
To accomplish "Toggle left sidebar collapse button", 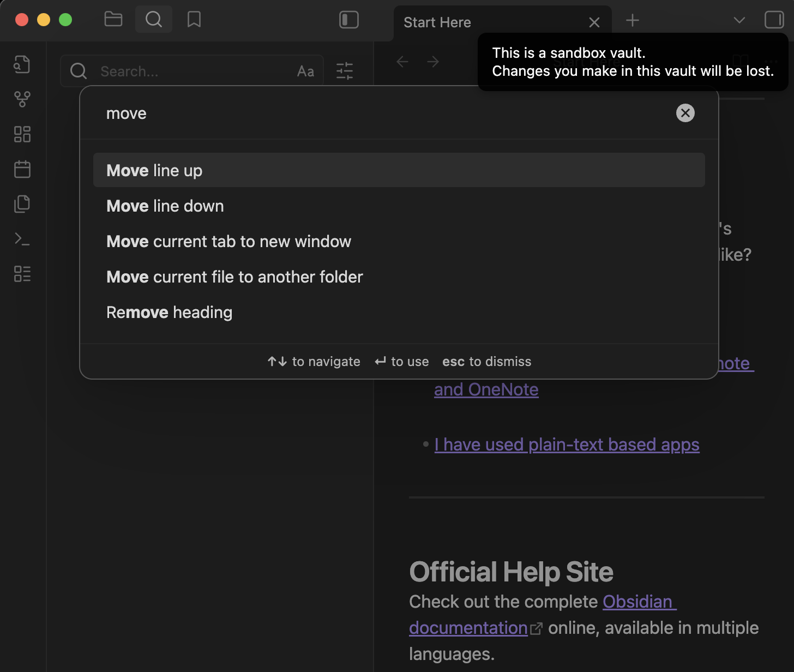I will pyautogui.click(x=349, y=20).
